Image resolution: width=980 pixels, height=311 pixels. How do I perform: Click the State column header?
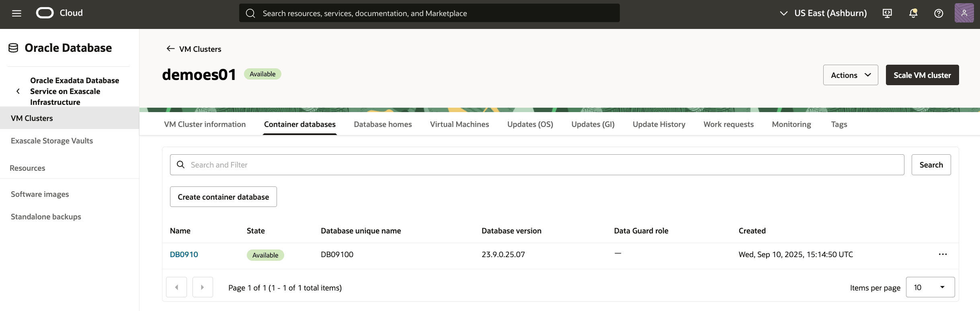point(256,231)
